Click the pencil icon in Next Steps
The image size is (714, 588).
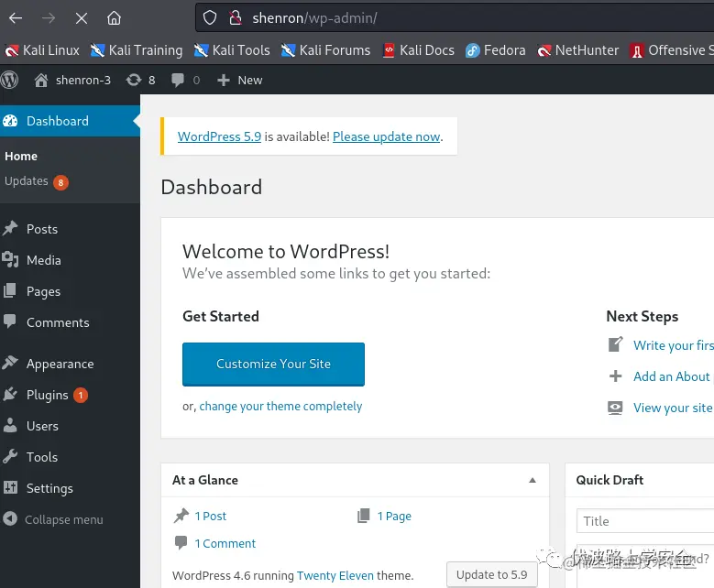click(x=616, y=344)
